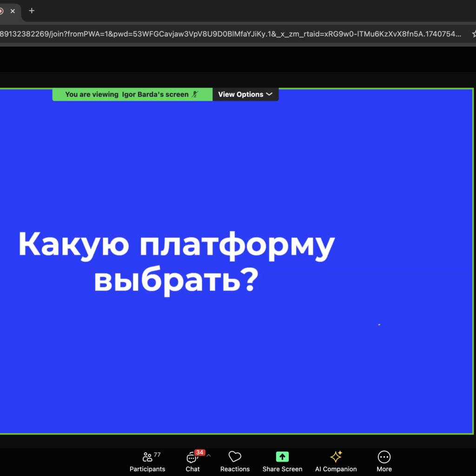The image size is (476, 476).
Task: Click the unread chat badge showing 34
Action: pos(200,452)
